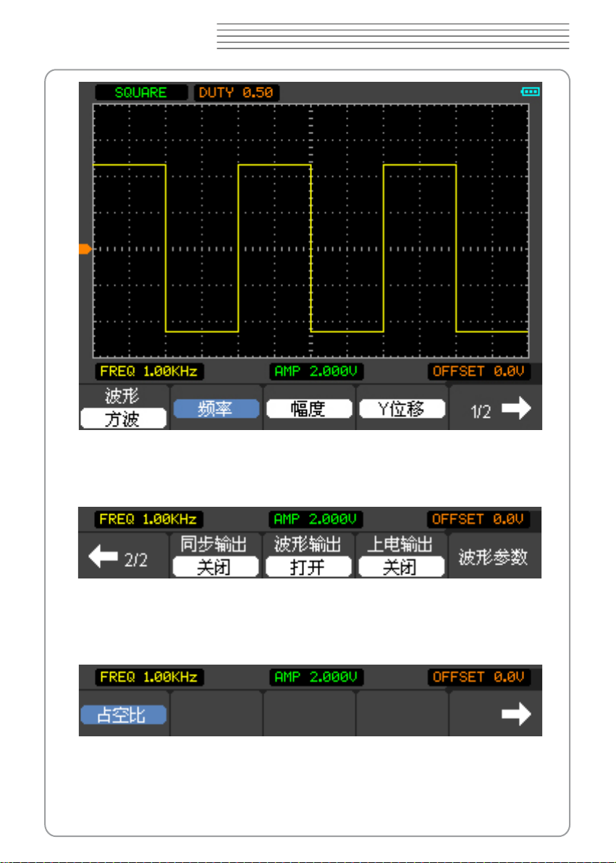
Task: Click AMP 2.000V in the 占空比 menu strip
Action: 316,677
